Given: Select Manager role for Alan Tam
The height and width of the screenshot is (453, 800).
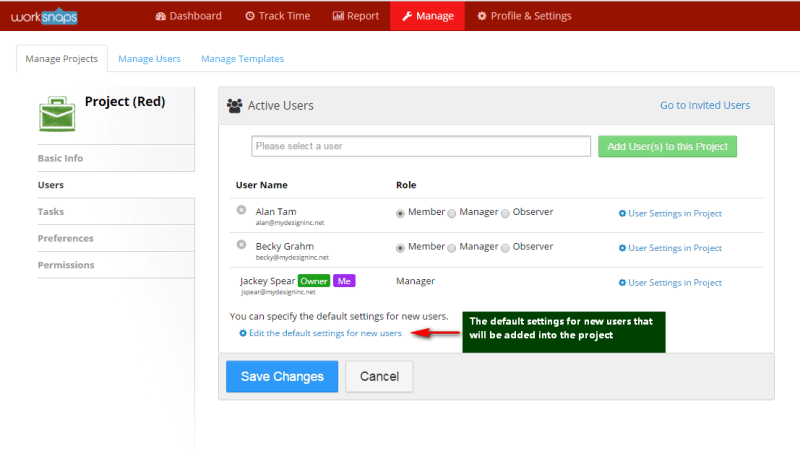Looking at the screenshot, I should [452, 214].
